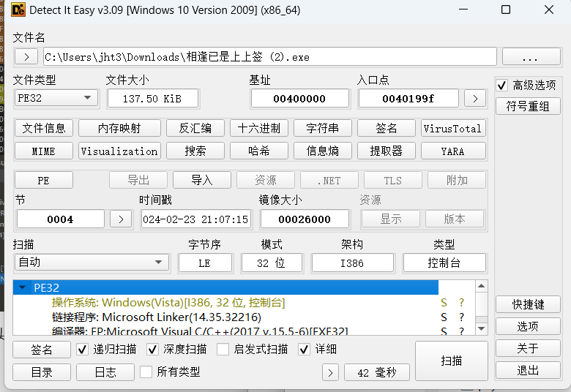This screenshot has width=571, height=392.
Task: Click scroll up arrow in results list
Action: tap(482, 286)
